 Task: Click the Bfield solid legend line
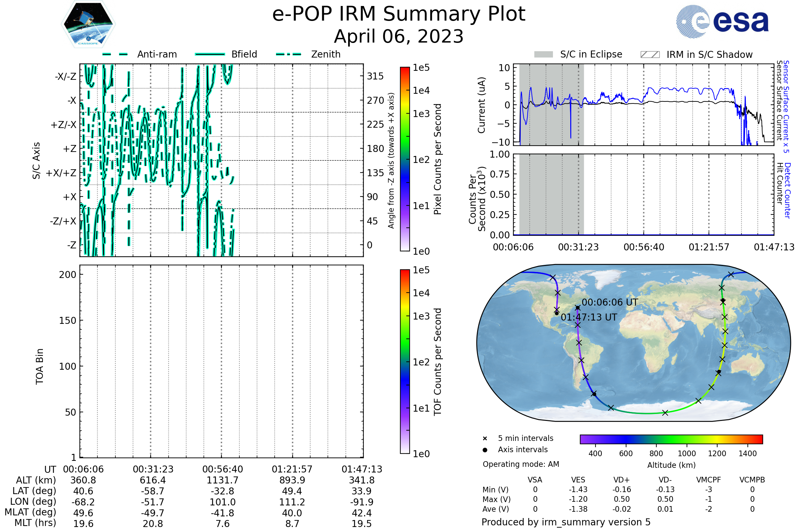point(210,54)
